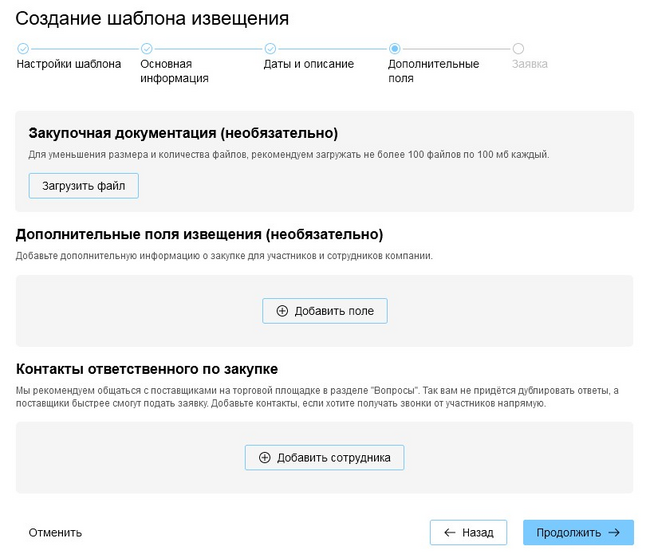Click the plus icon in "Добавить поле"
Screen dimensions: 650x558
[x=282, y=311]
